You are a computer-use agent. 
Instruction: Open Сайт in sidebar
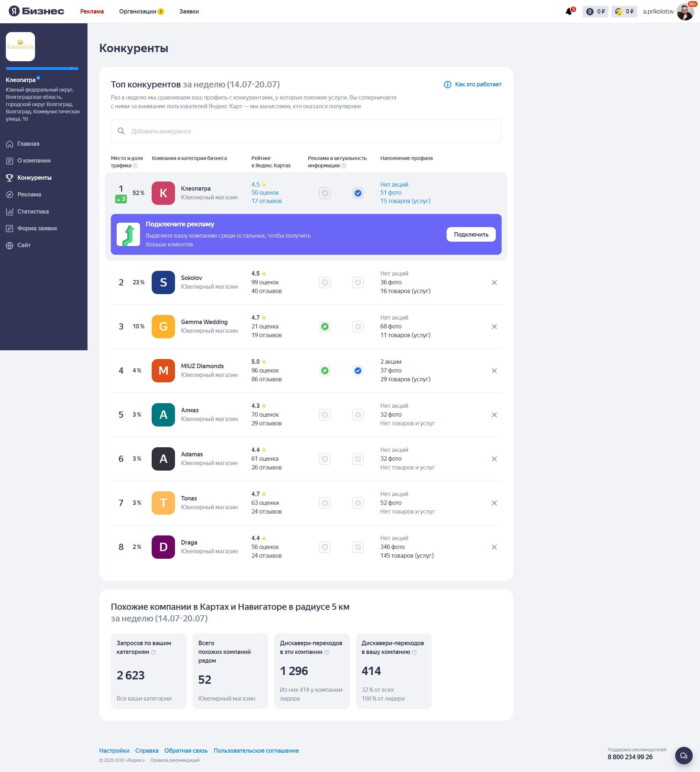[x=24, y=245]
